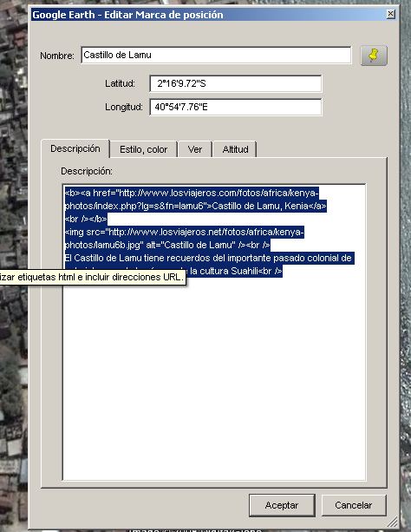Open the Altitud tab
This screenshot has width=411, height=532.
click(235, 149)
